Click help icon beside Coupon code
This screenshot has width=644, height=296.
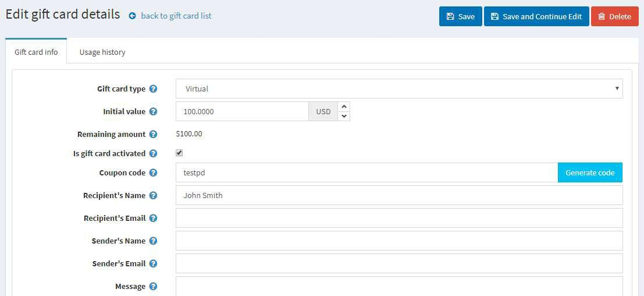[153, 172]
